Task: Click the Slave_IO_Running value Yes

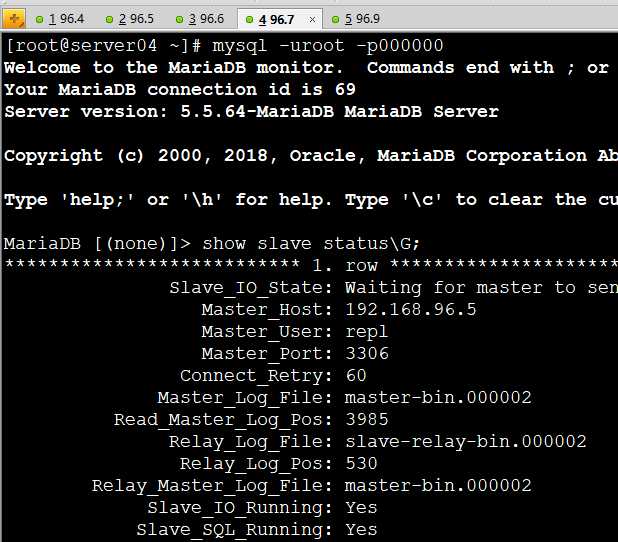Action: coord(361,508)
